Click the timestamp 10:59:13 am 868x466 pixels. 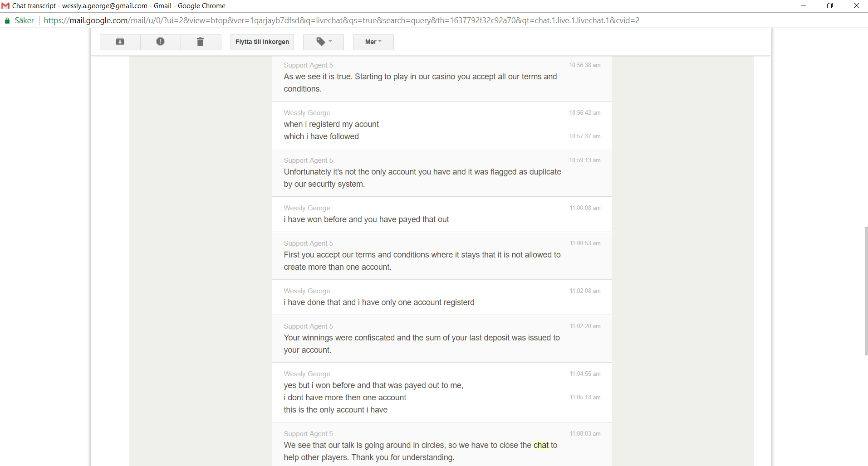(x=585, y=160)
